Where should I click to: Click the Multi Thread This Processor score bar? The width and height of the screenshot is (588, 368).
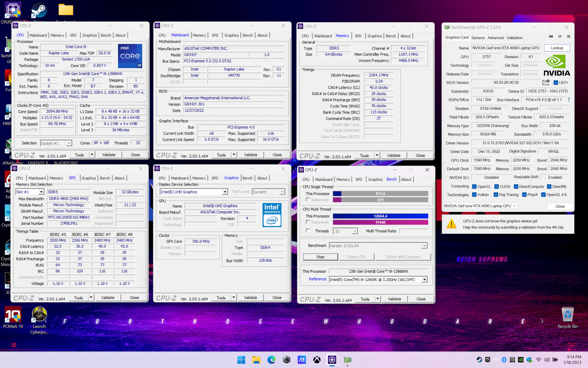380,216
